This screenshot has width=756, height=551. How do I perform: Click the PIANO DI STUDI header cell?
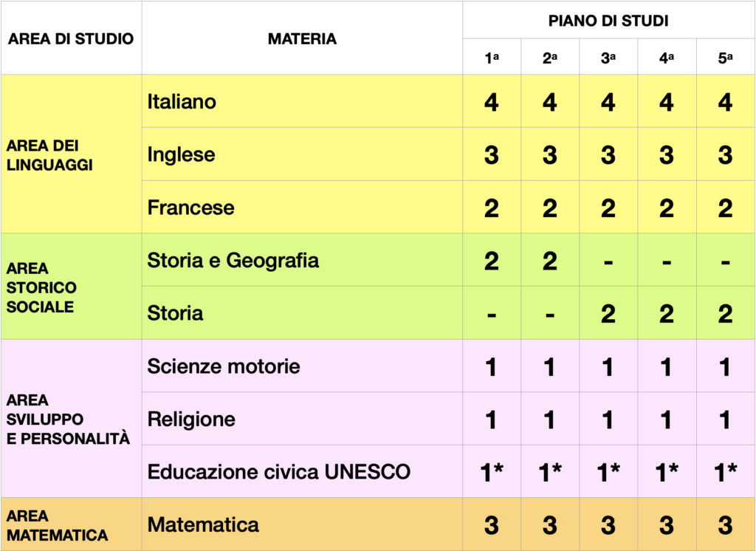(608, 20)
